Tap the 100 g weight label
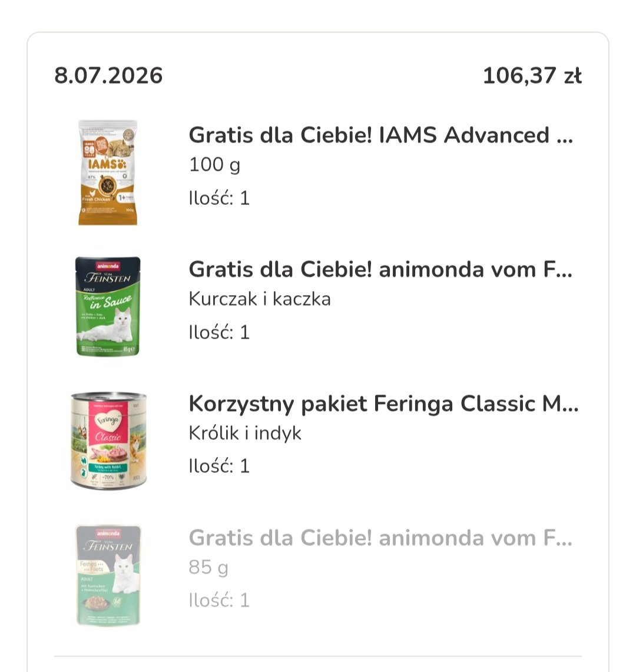This screenshot has width=636, height=672. point(214,165)
